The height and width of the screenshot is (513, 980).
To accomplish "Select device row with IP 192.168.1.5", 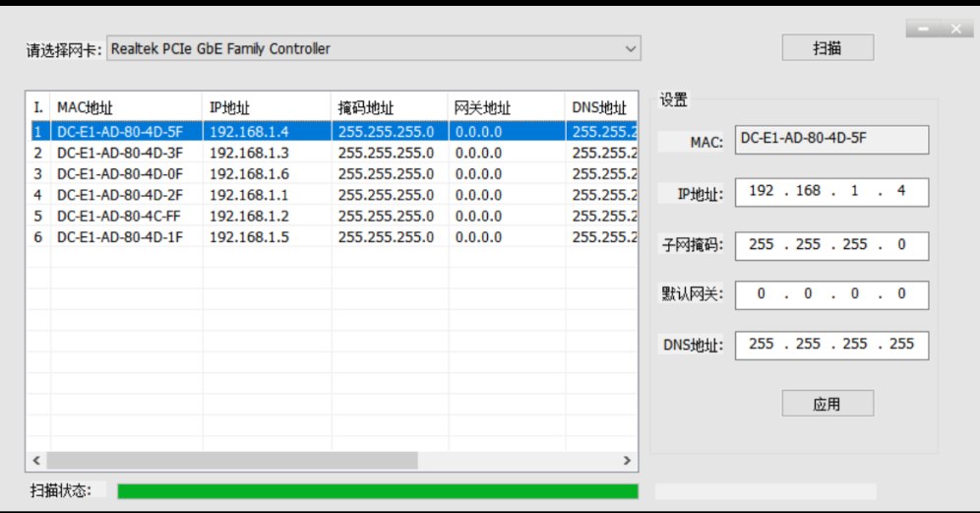I will click(249, 237).
